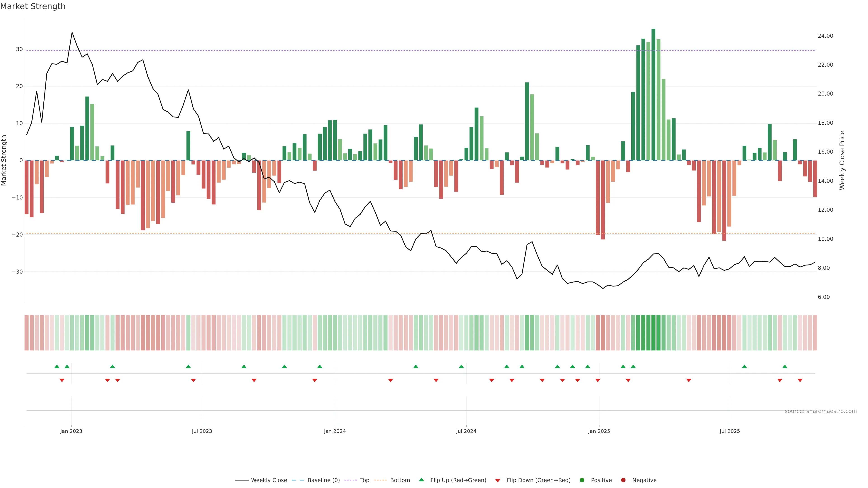The height and width of the screenshot is (488, 868).
Task: Click the Jan 2023 x-axis label
Action: 71,431
